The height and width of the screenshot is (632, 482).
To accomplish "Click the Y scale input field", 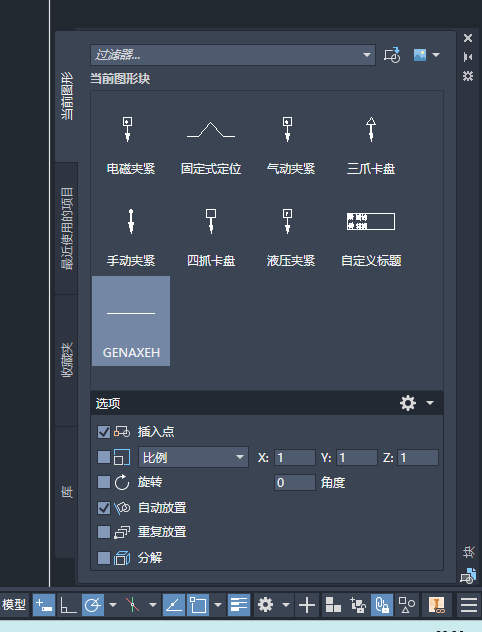I will click(357, 457).
